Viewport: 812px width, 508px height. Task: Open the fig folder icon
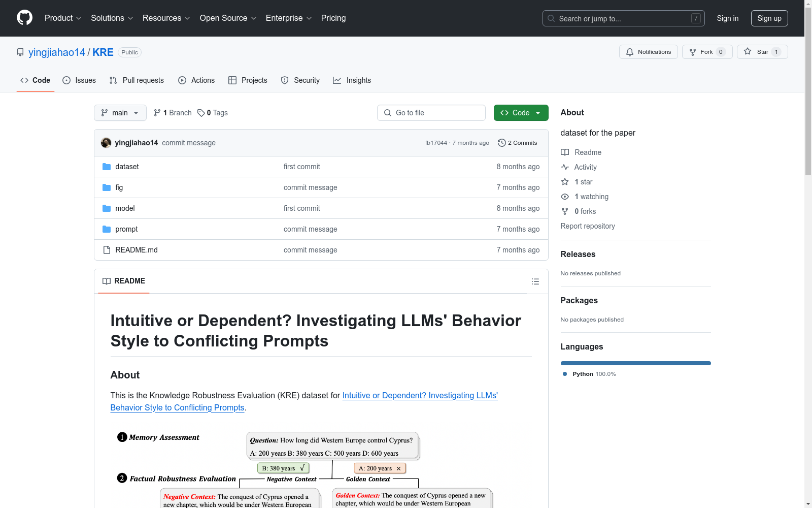point(107,187)
